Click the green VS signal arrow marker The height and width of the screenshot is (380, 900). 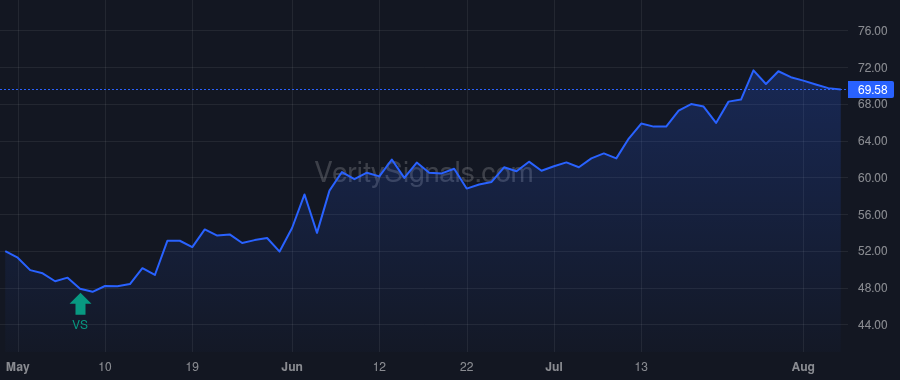point(80,304)
